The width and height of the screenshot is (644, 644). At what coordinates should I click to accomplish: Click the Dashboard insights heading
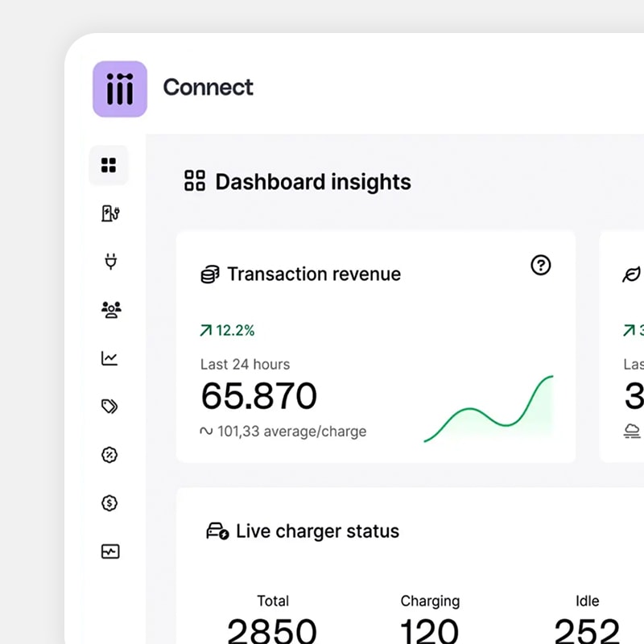[312, 182]
